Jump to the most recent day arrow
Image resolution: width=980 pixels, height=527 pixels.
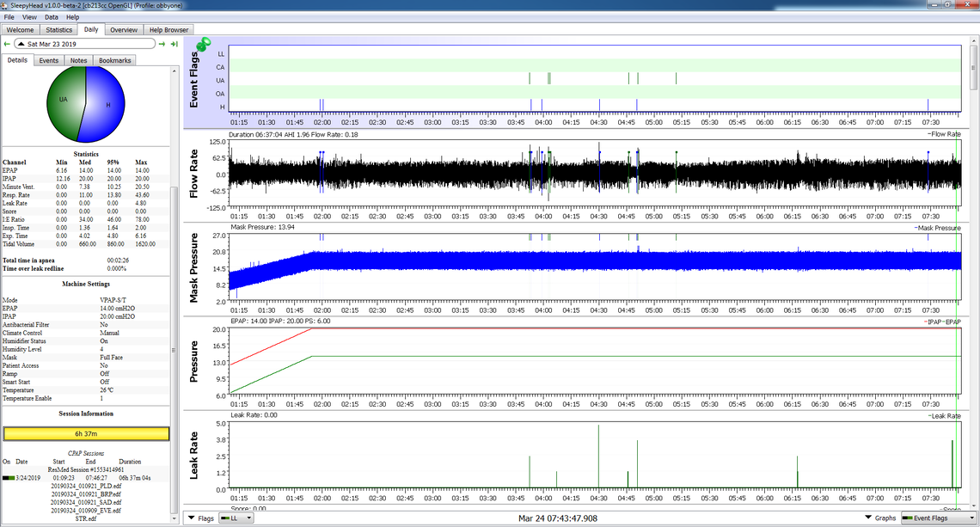coord(175,45)
